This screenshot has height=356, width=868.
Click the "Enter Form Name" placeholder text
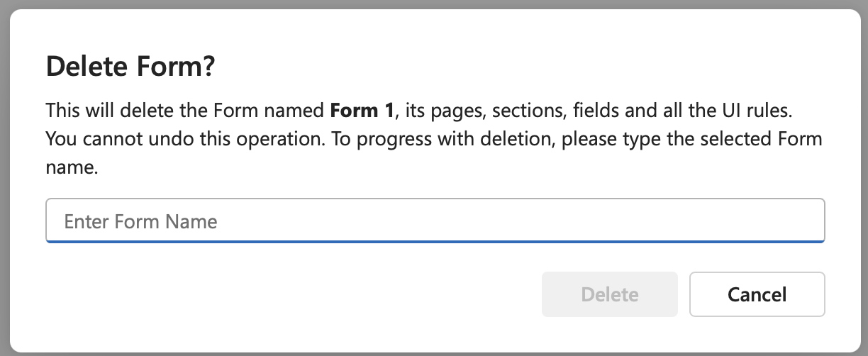(140, 221)
